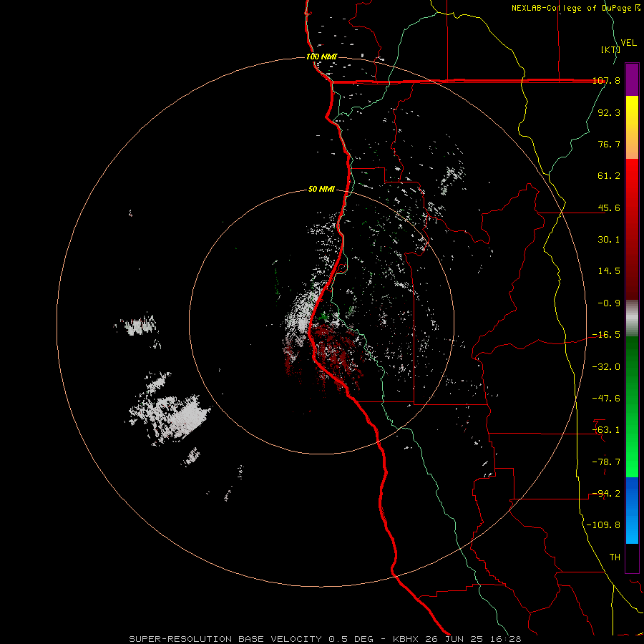Click the 45.6 legend value
The image size is (644, 644).
click(x=609, y=208)
